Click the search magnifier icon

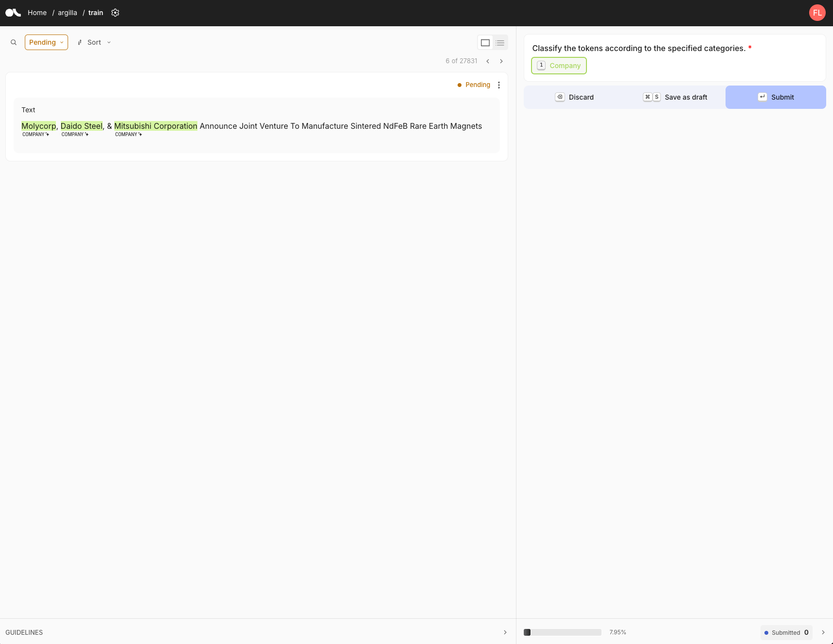pyautogui.click(x=14, y=42)
